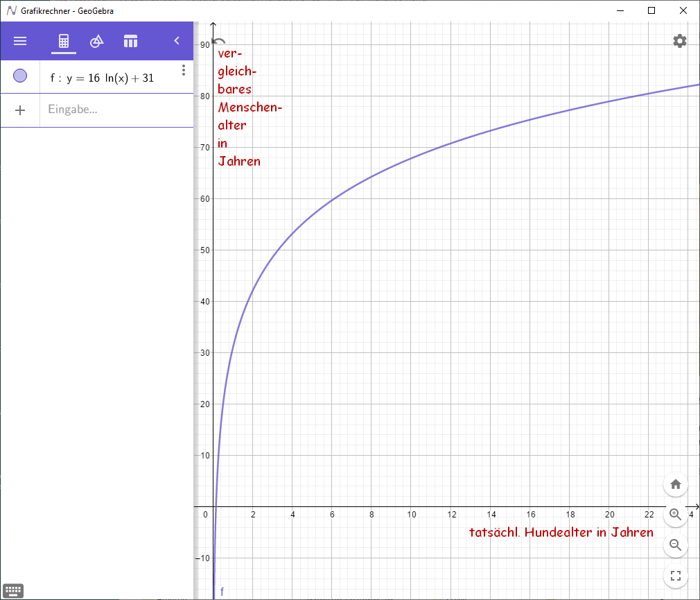Zoom in on the graph
The image size is (700, 600).
tap(676, 515)
